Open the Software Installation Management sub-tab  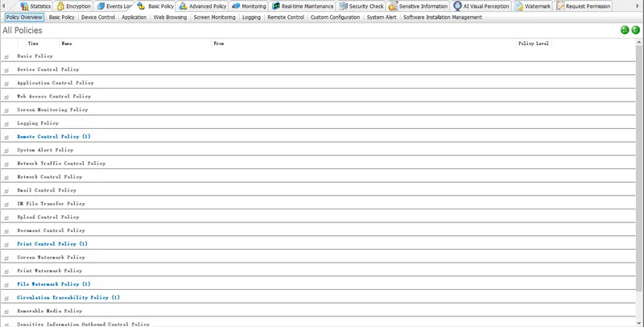pyautogui.click(x=443, y=17)
